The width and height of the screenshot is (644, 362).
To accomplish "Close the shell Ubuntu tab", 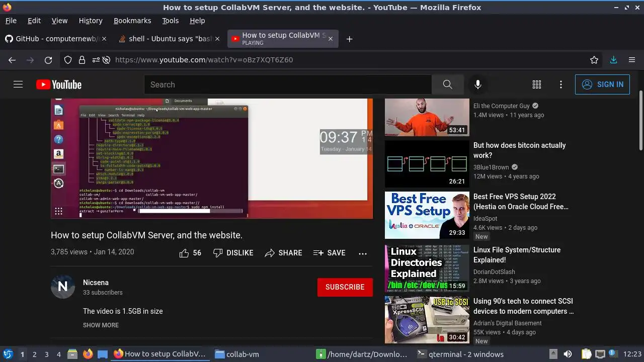I will [x=217, y=39].
